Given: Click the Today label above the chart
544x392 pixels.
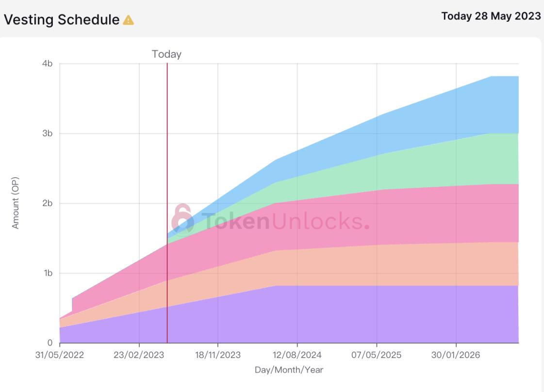Looking at the screenshot, I should 166,54.
